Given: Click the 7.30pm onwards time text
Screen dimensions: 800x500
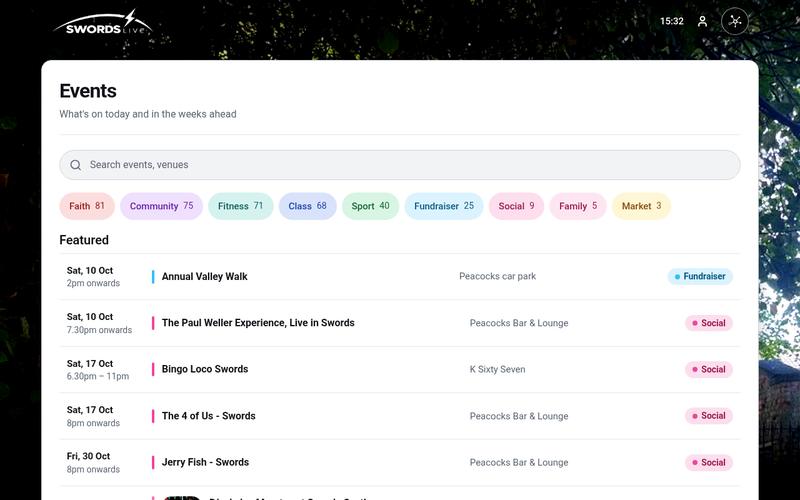Looking at the screenshot, I should point(99,330).
